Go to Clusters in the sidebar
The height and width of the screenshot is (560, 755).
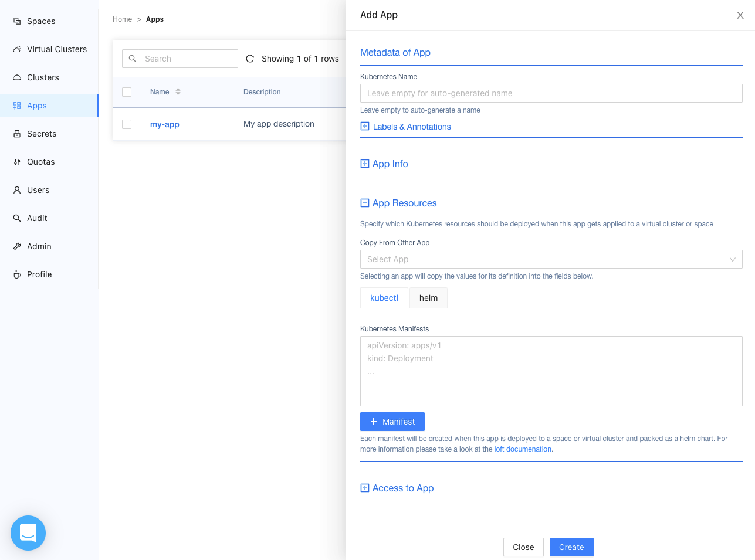coord(49,77)
